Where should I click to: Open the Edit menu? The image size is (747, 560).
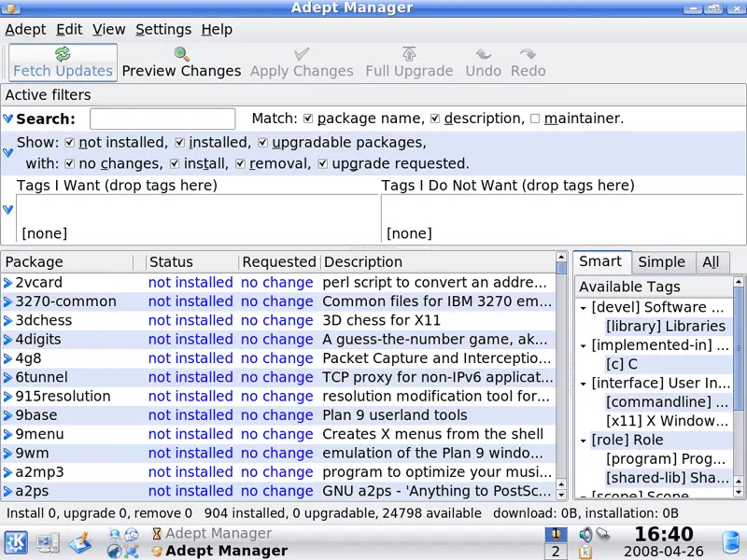click(69, 30)
